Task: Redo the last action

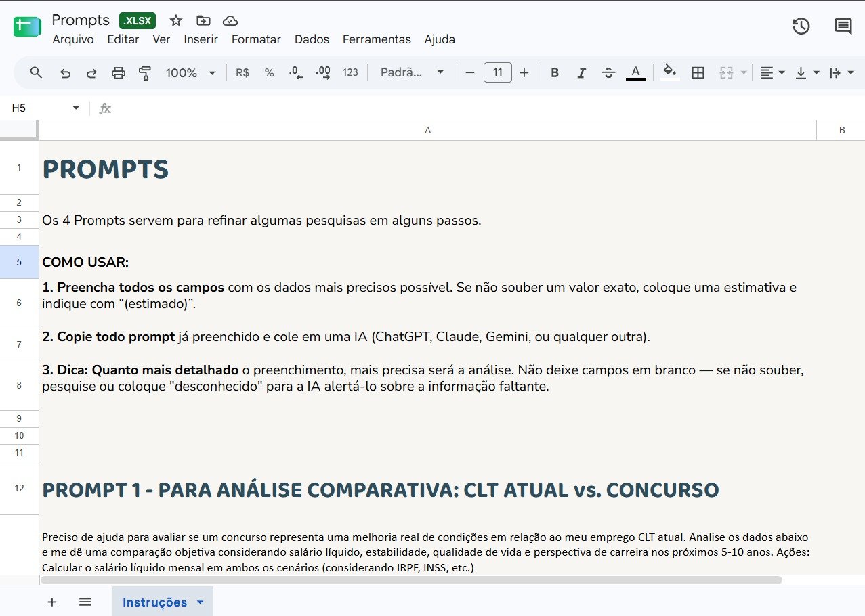Action: [x=91, y=72]
